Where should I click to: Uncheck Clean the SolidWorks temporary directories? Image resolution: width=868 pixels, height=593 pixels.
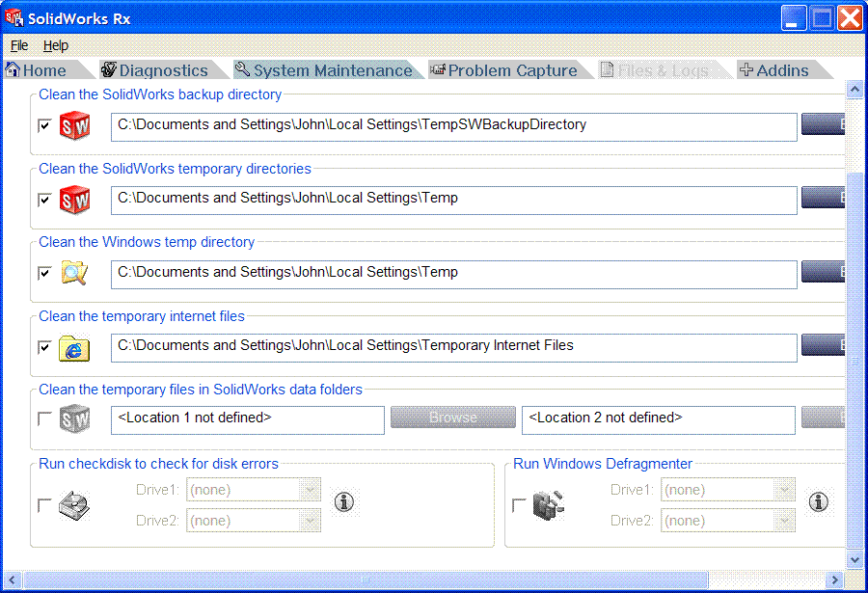44,200
